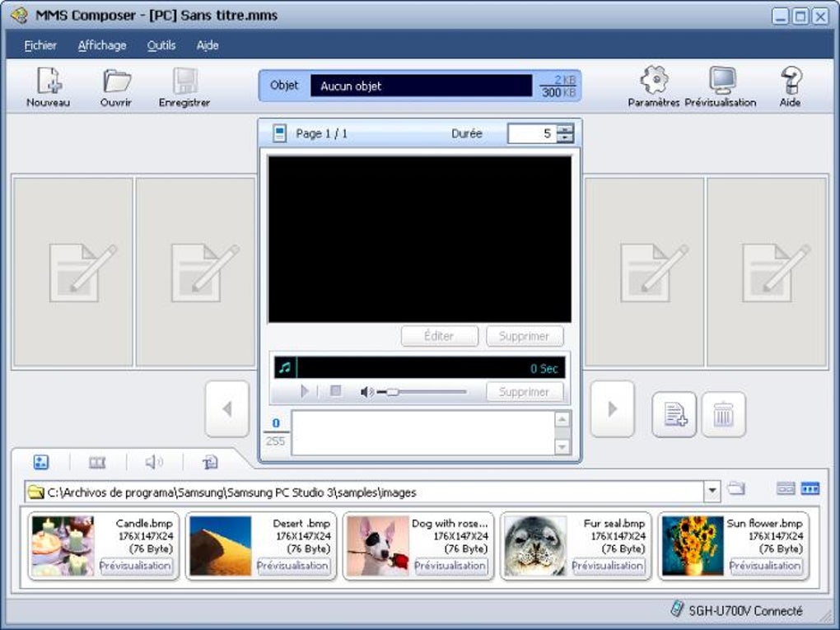Open the Aide question mark icon
This screenshot has height=630, width=840.
click(791, 86)
